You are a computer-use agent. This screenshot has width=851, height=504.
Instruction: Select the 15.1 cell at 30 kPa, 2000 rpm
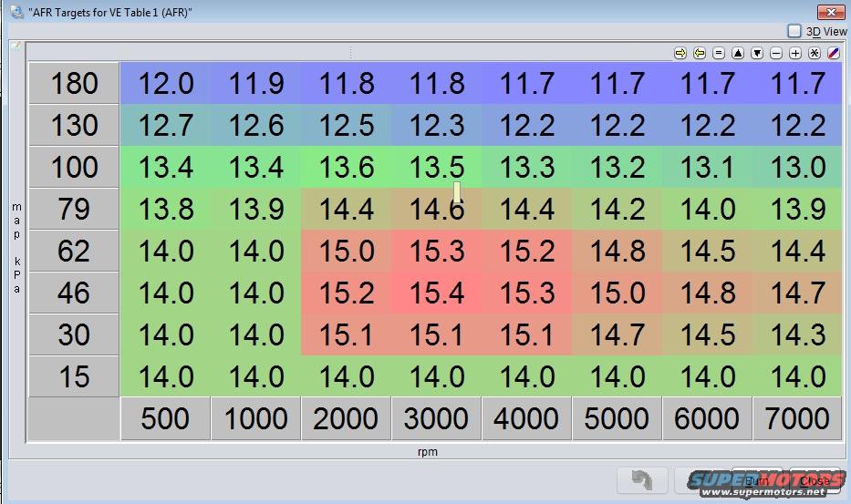coord(346,334)
